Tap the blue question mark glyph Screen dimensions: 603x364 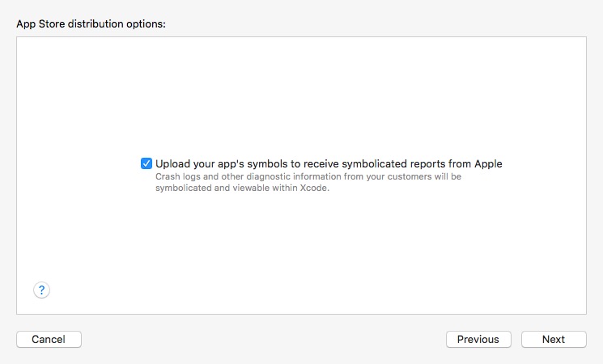pyautogui.click(x=41, y=290)
